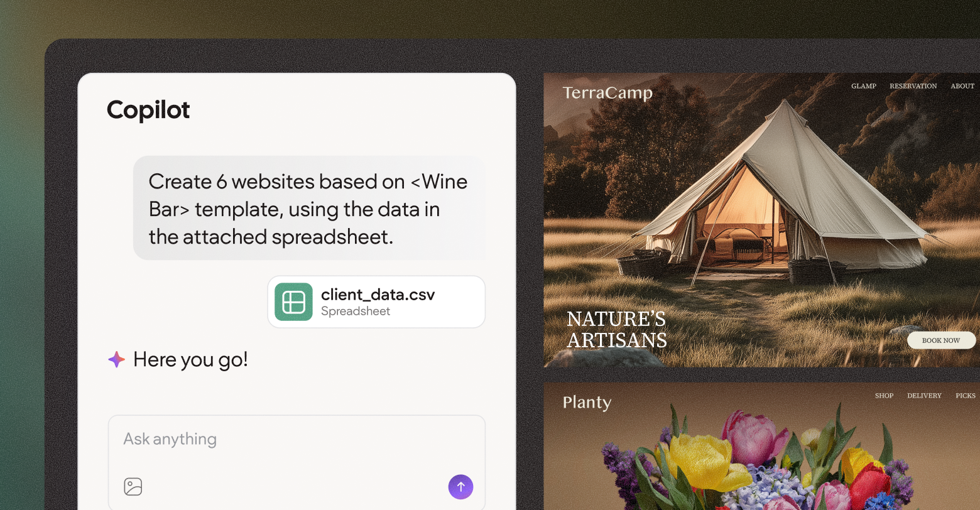
Task: Click the NATURE'S ARTISANS headline
Action: 616,330
